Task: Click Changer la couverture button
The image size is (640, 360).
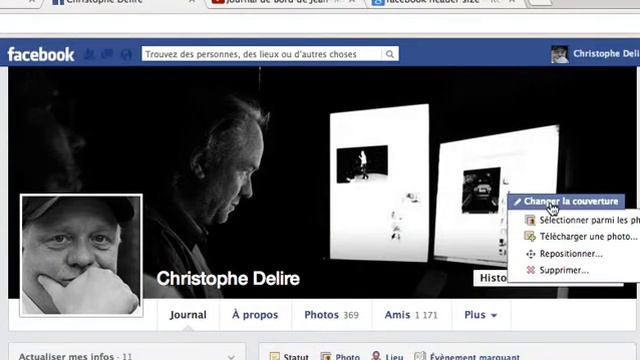Action: [x=566, y=201]
